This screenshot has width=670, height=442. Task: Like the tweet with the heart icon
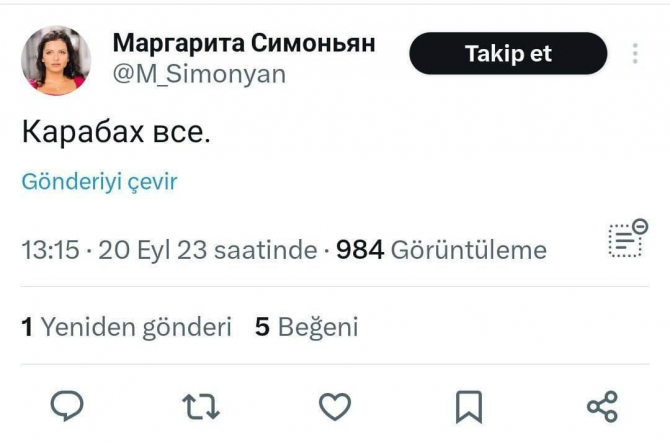[x=334, y=405]
